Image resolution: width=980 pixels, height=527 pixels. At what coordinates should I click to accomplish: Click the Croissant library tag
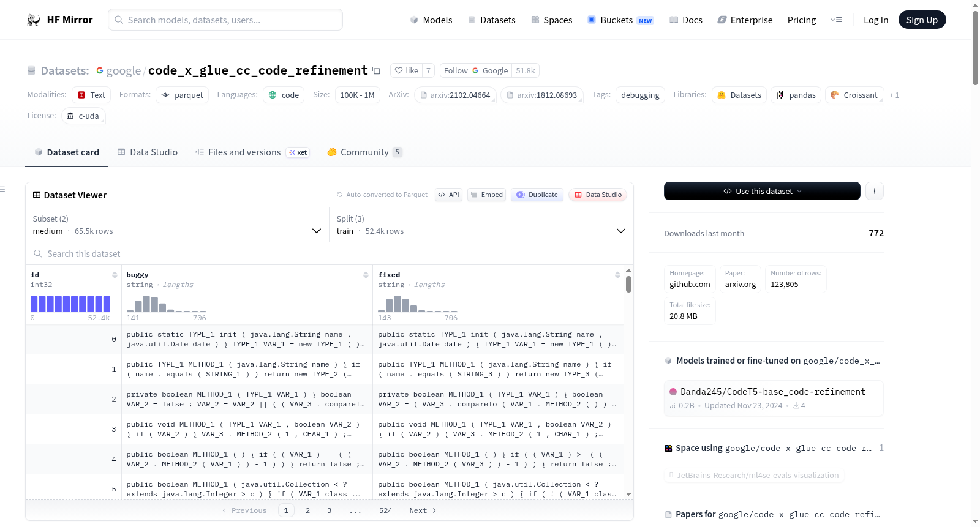pyautogui.click(x=854, y=95)
